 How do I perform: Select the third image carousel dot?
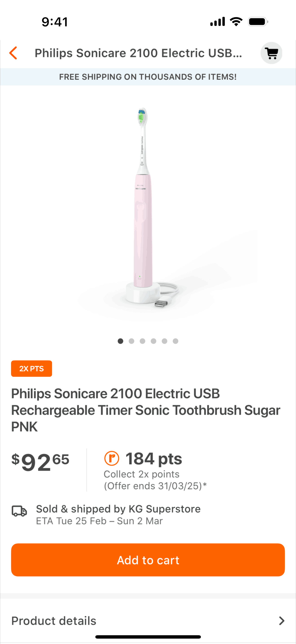point(143,341)
